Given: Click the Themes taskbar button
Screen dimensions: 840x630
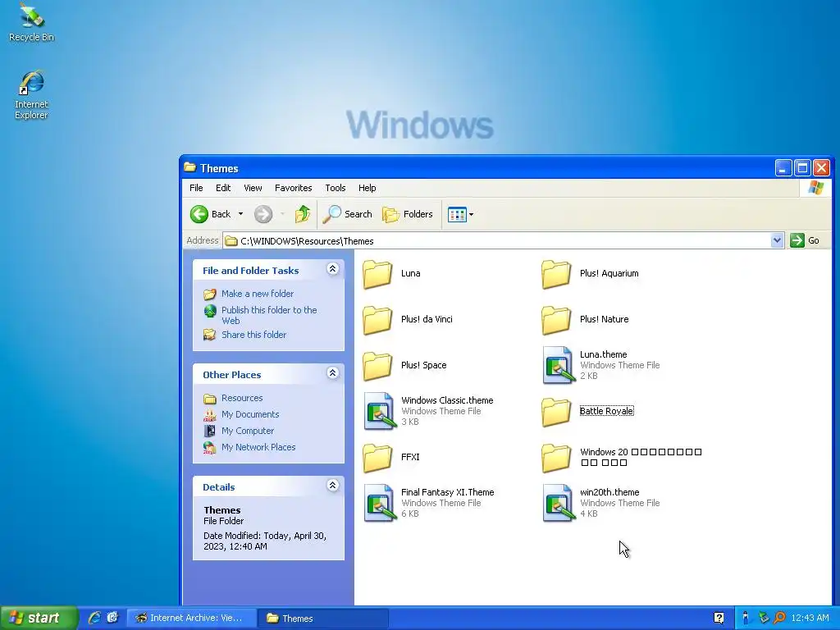Looking at the screenshot, I should (322, 618).
